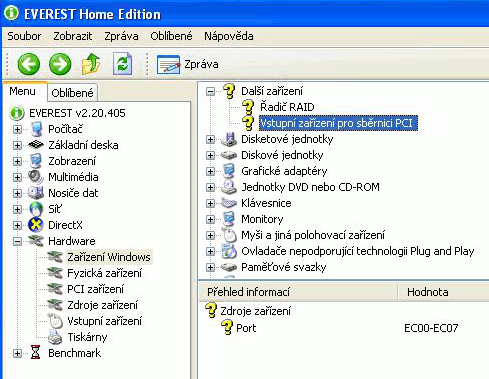Click the Multimédia speaker icon

[36, 177]
